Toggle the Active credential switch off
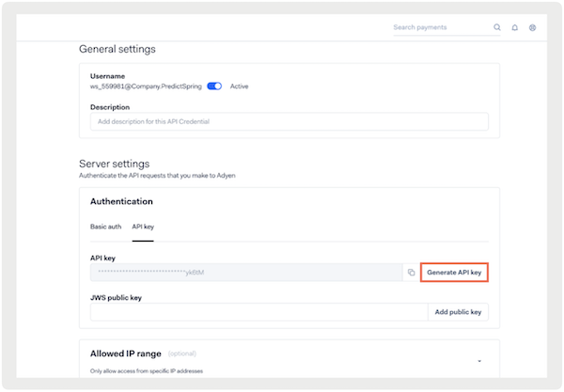This screenshot has height=392, width=564. [214, 86]
